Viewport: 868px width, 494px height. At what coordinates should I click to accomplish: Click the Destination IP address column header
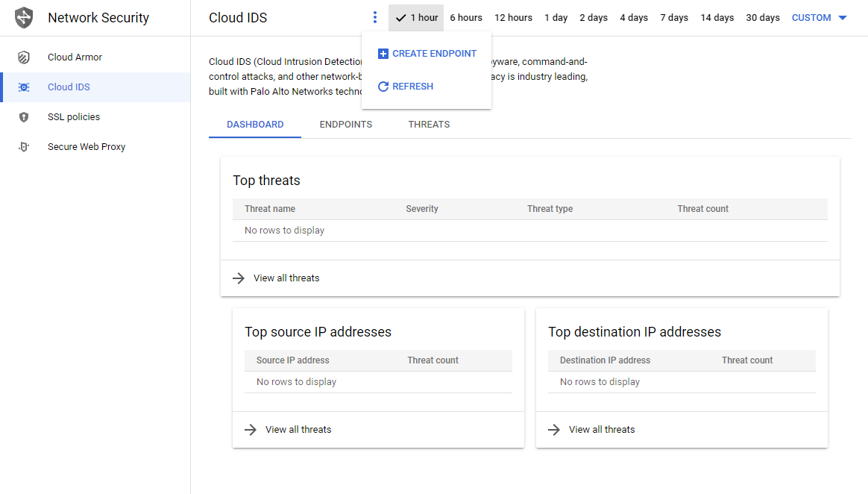coord(605,360)
